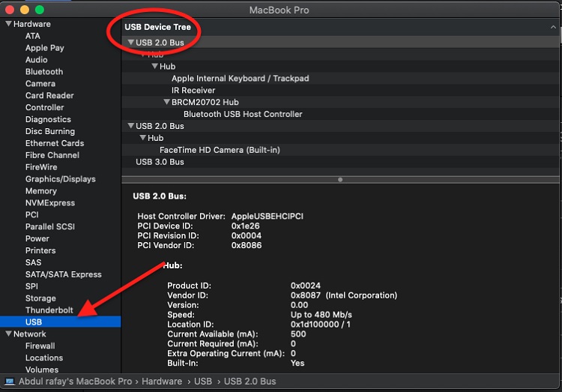Open the Controller entry

44,107
